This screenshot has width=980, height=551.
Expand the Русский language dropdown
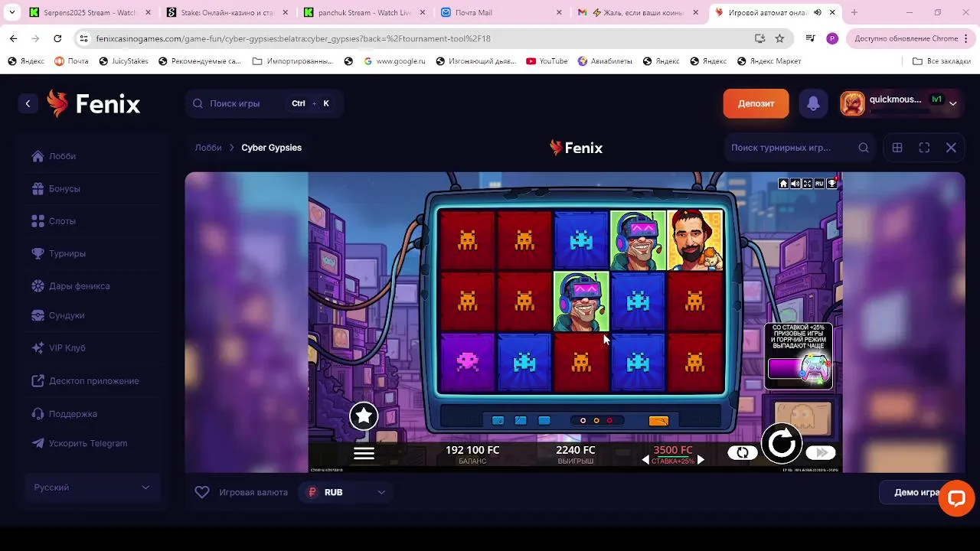click(92, 487)
